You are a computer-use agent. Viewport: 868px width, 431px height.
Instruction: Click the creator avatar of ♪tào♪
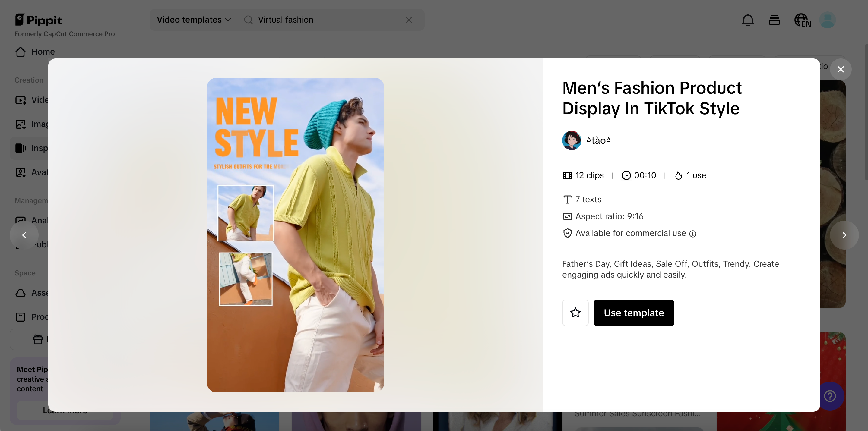click(x=572, y=140)
